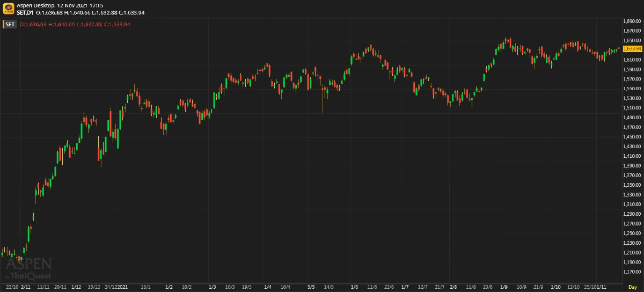Image resolution: width=644 pixels, height=292 pixels.
Task: Click the red C:1,633.94 legend value
Action: tap(117, 24)
